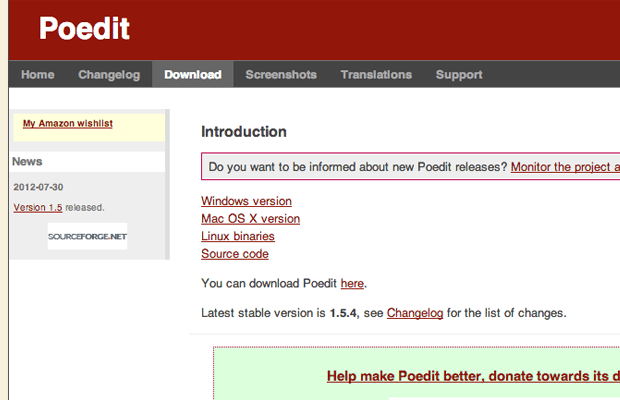Click the Introduction heading
The image size is (620, 400).
244,131
